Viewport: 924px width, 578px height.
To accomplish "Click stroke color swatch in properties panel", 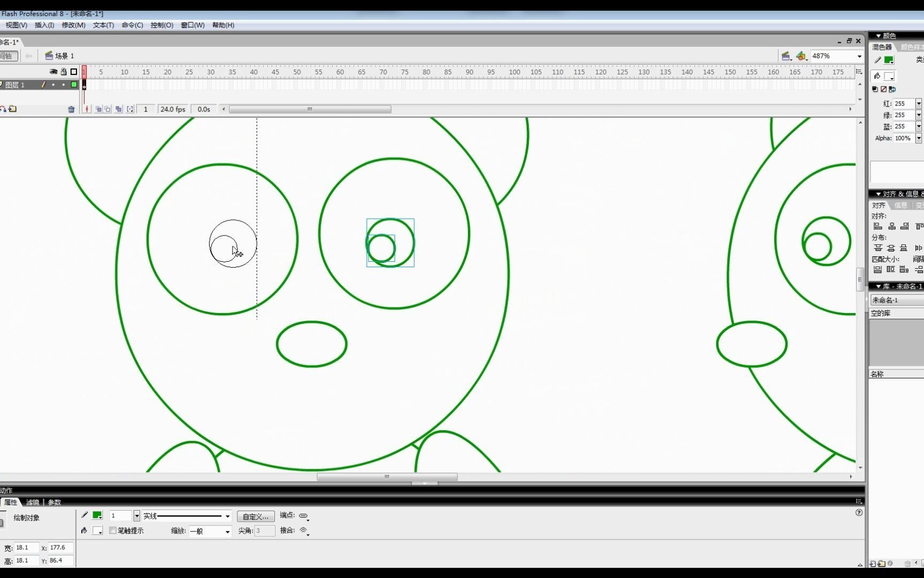I will [x=97, y=515].
